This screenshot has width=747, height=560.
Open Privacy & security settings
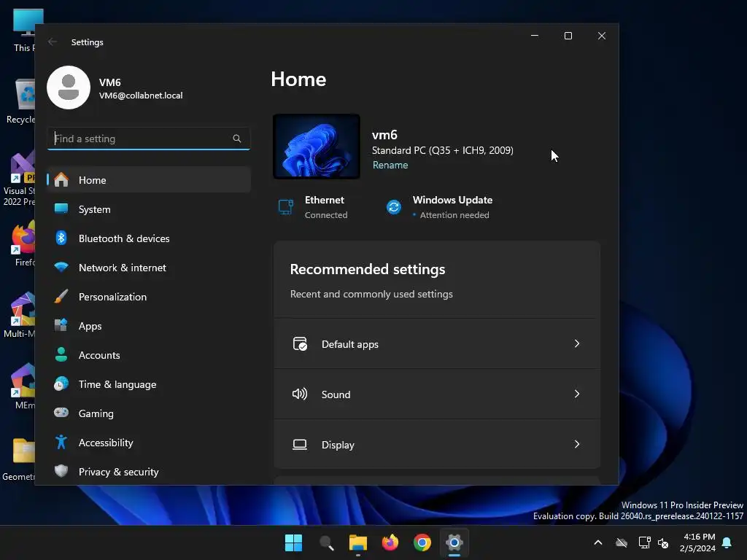coord(149,472)
